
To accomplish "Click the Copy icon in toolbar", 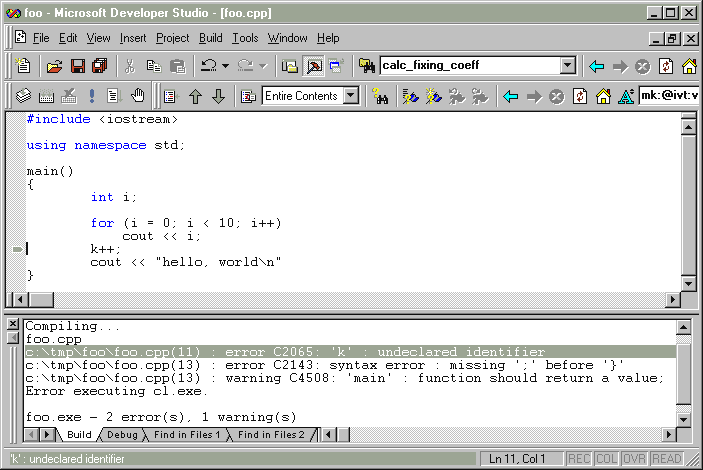I will [154, 66].
